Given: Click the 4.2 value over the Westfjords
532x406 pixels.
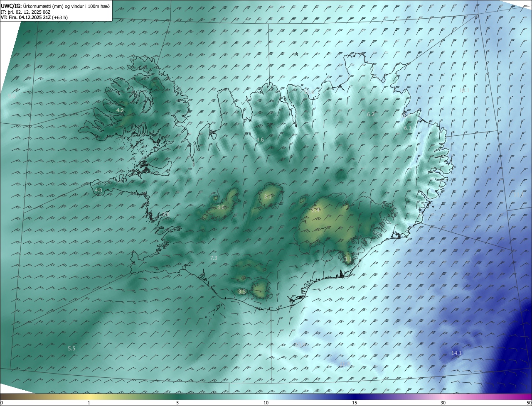Looking at the screenshot, I should (x=120, y=110).
